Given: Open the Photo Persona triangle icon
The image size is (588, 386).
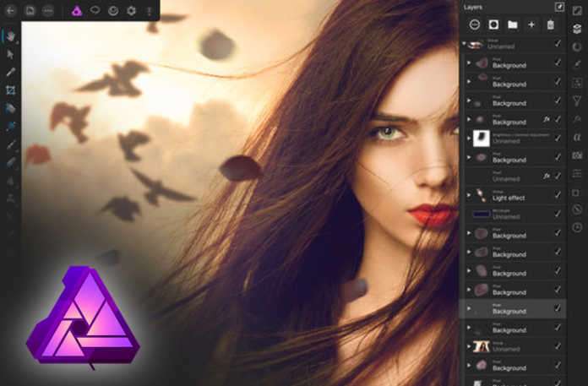Looking at the screenshot, I should (76, 11).
